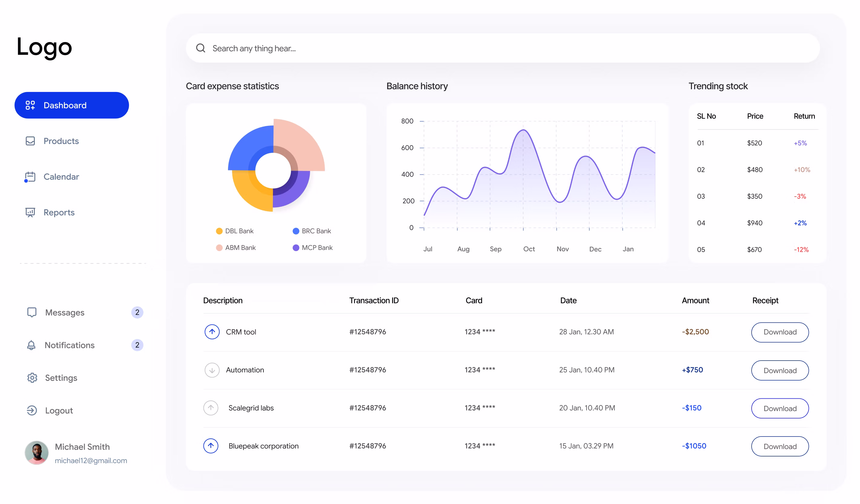This screenshot has width=860, height=504.
Task: Click the $940 stock price
Action: (x=755, y=223)
